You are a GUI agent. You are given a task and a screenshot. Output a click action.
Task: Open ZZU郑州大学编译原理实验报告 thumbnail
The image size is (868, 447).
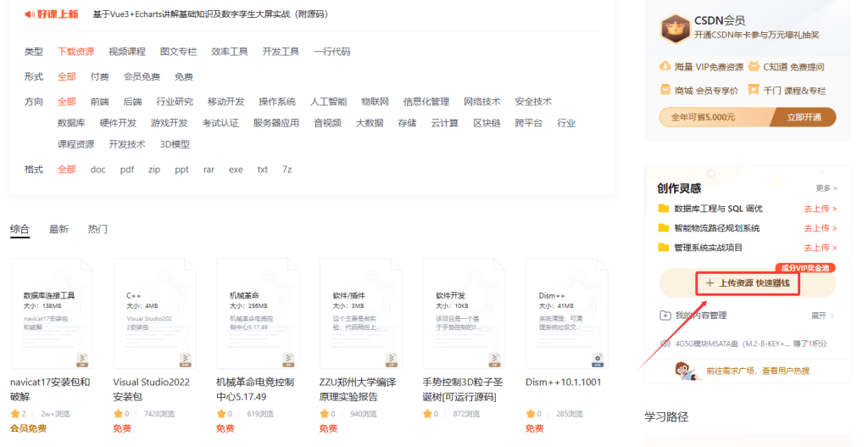(x=361, y=314)
